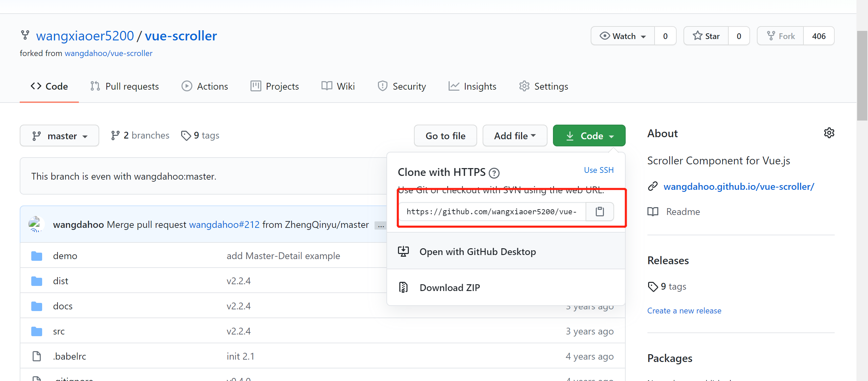The image size is (868, 381).
Task: Open the help icon beside Clone with HTTPS
Action: click(494, 173)
